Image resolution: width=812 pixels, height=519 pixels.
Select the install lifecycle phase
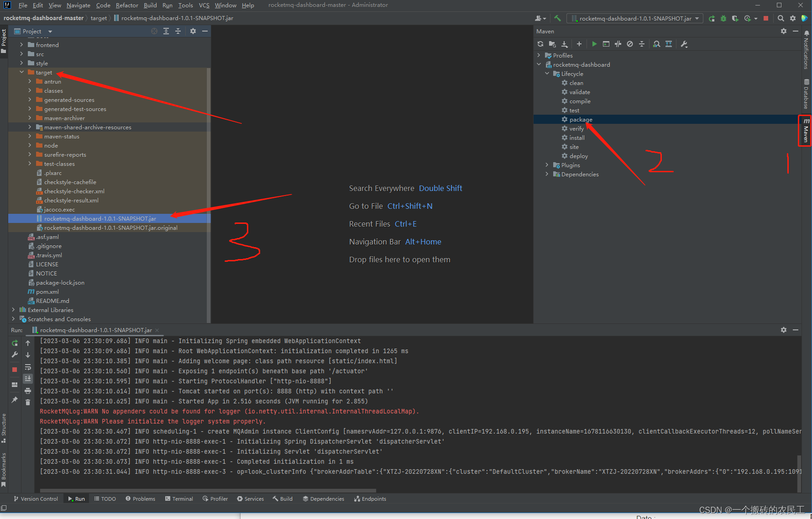577,138
